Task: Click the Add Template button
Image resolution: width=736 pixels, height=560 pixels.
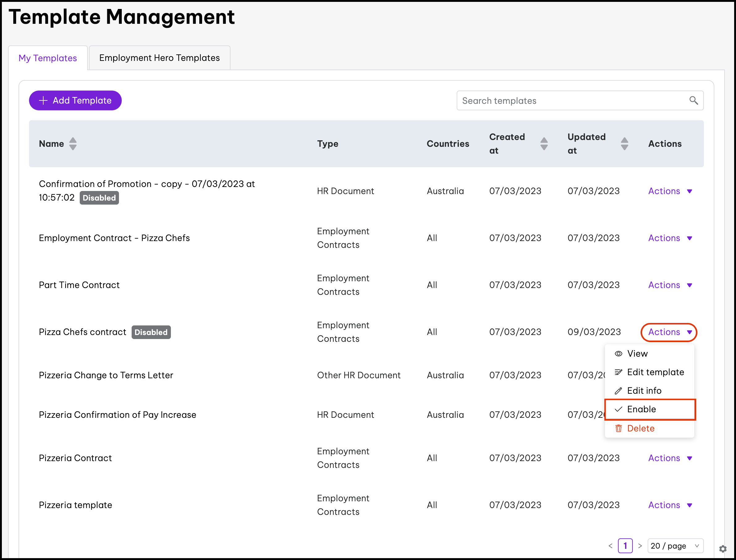Action: pyautogui.click(x=75, y=100)
